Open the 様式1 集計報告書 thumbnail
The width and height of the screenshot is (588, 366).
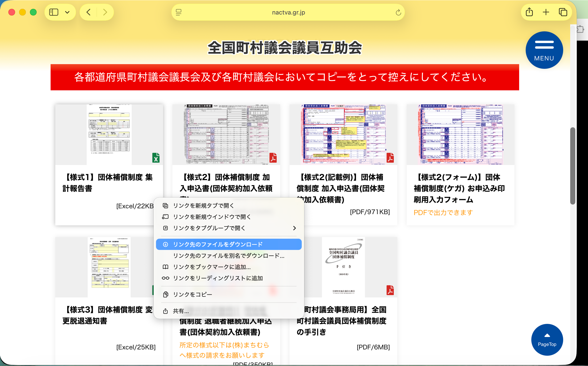click(109, 135)
